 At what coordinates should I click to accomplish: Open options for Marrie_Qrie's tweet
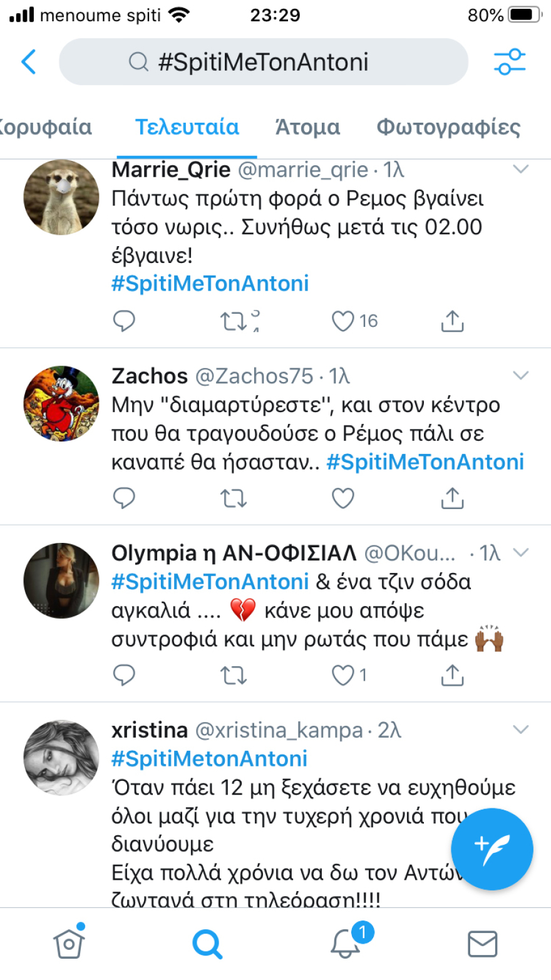click(520, 168)
